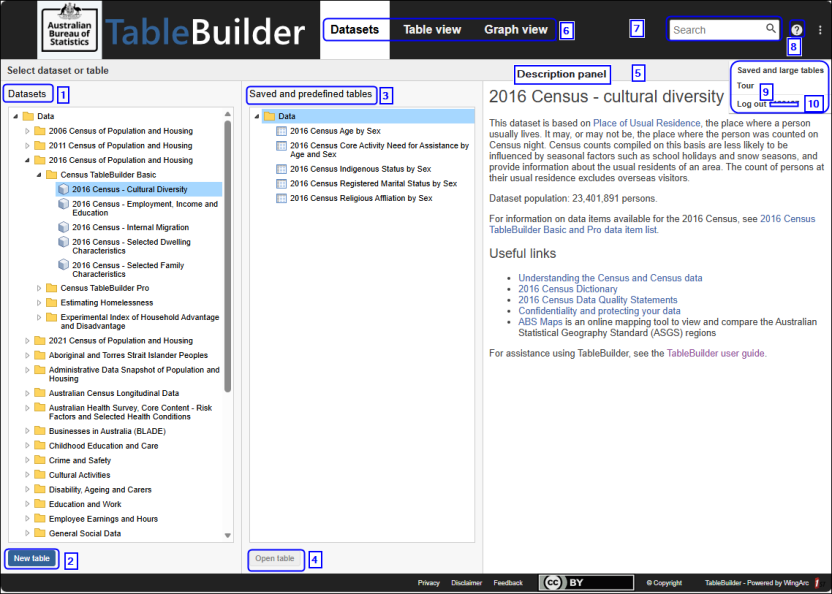832x594 pixels.
Task: Open 2016 Census Data Quality Statements link
Action: tap(597, 300)
